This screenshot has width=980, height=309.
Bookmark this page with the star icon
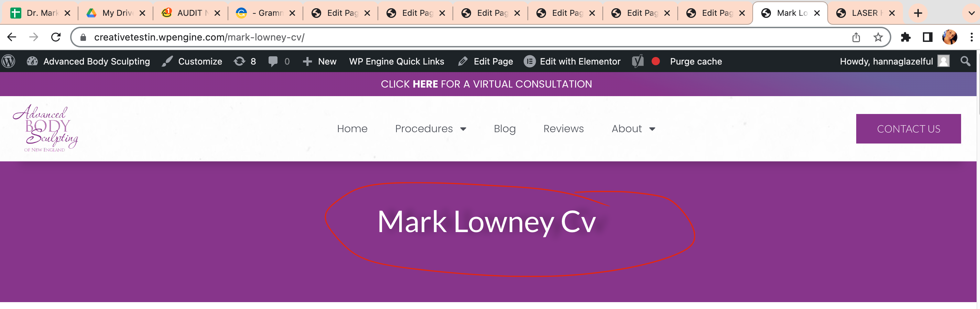tap(878, 37)
